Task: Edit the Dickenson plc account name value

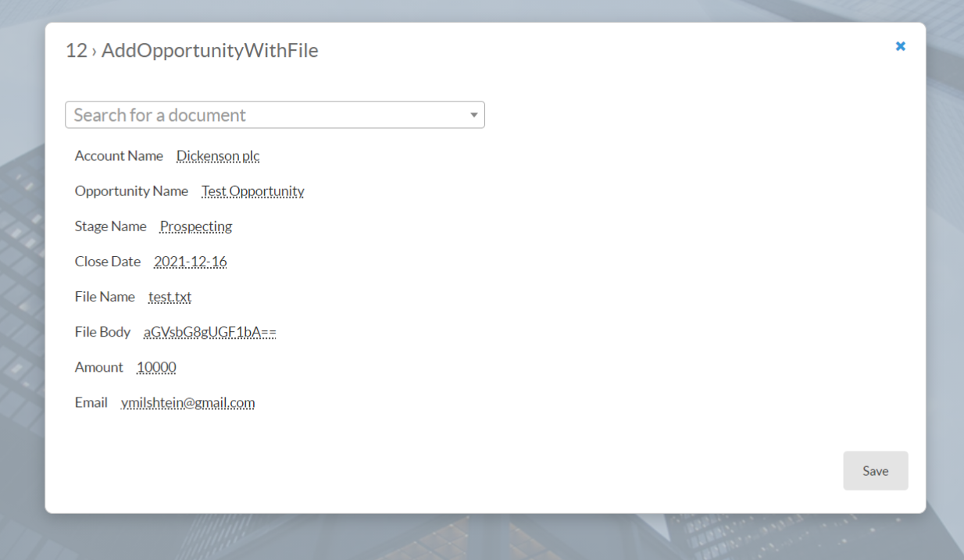Action: [218, 156]
